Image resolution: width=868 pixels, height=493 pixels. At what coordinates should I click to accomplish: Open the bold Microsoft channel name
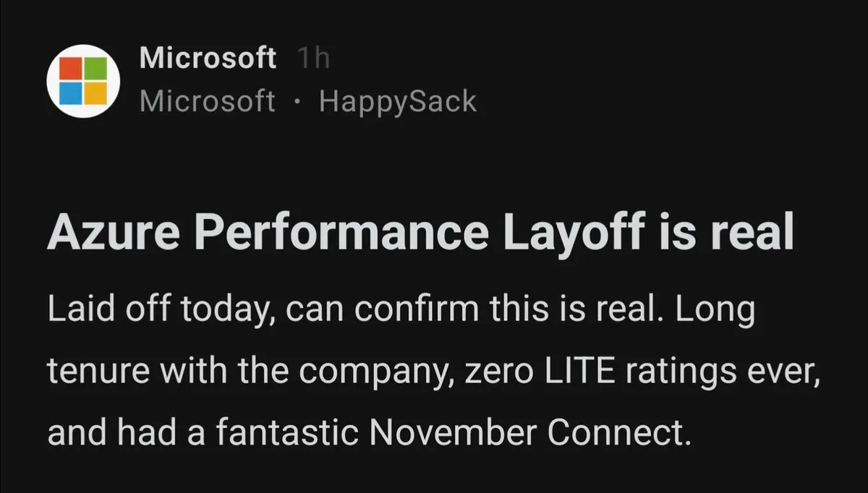coord(208,58)
